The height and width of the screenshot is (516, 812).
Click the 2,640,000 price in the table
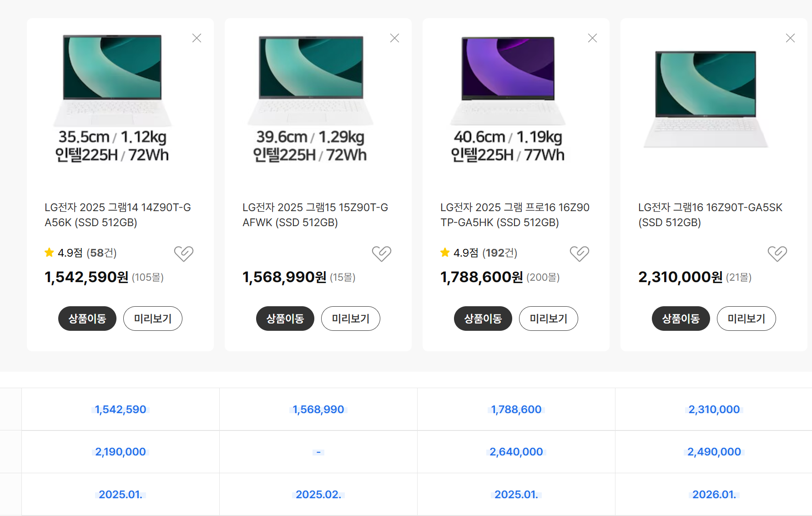tap(516, 452)
